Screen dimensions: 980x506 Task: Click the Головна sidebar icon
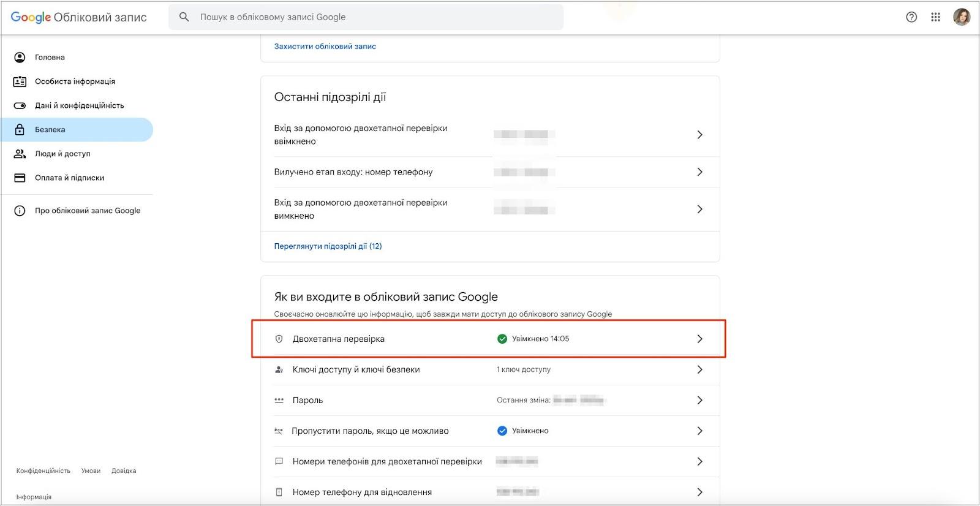pos(20,58)
